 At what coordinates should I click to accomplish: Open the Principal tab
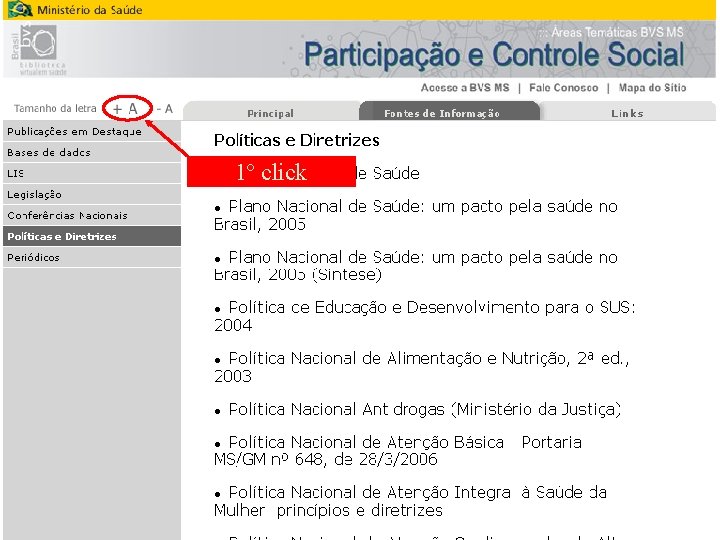(x=270, y=113)
